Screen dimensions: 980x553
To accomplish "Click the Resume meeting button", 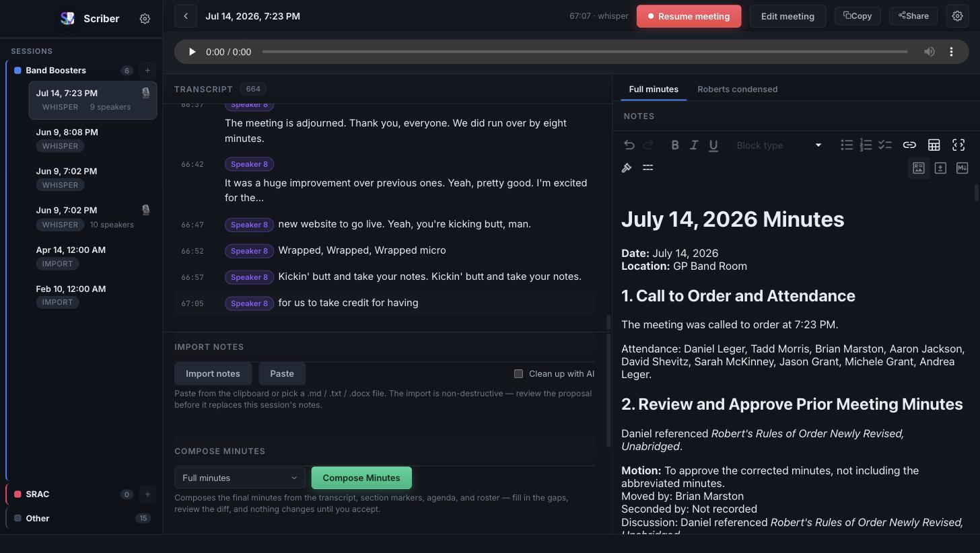I will (689, 16).
